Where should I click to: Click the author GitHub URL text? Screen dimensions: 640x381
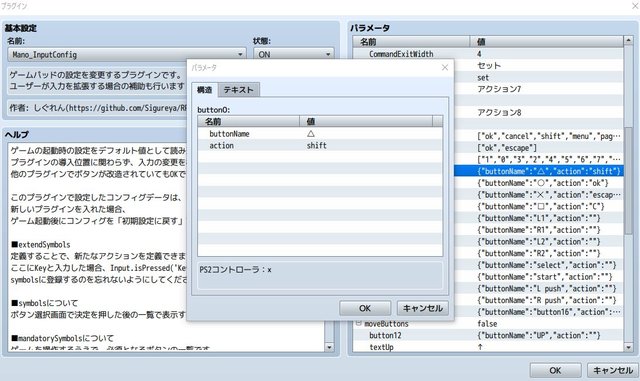pyautogui.click(x=127, y=108)
